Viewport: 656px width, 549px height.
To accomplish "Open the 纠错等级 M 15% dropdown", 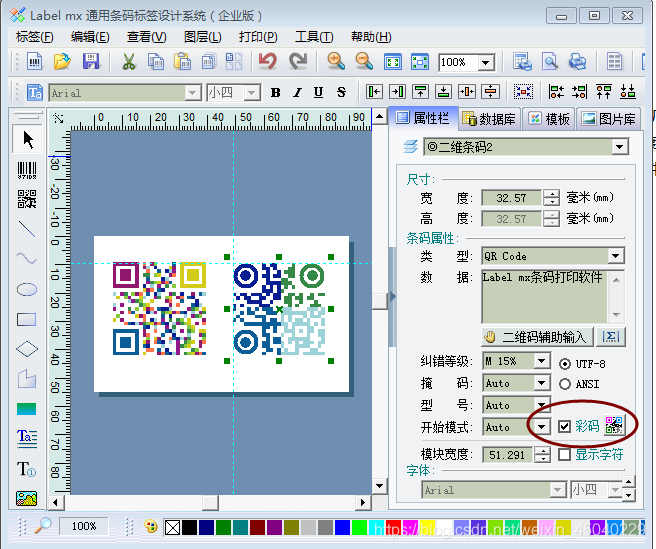I will tap(541, 361).
